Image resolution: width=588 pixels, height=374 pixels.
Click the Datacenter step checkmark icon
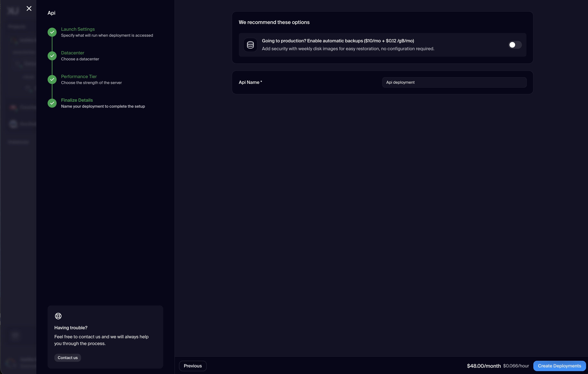tap(52, 56)
